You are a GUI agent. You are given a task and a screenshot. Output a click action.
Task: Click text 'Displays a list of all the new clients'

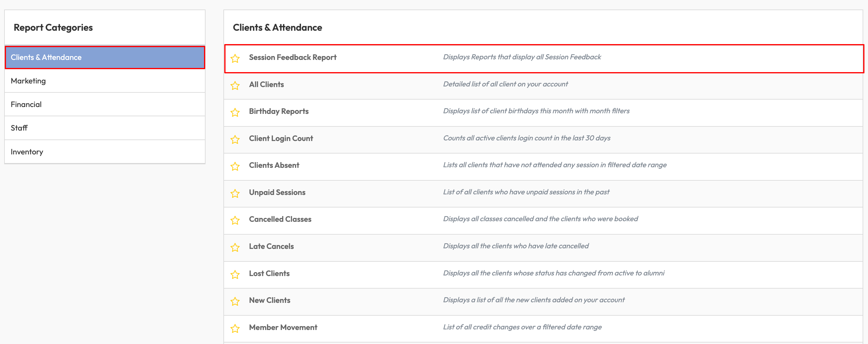[497, 300]
